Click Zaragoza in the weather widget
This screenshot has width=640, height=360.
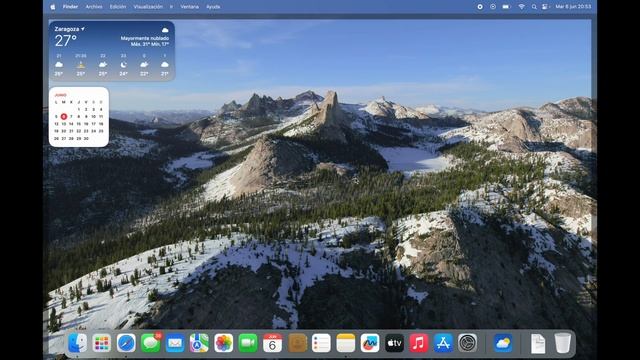[x=67, y=29]
